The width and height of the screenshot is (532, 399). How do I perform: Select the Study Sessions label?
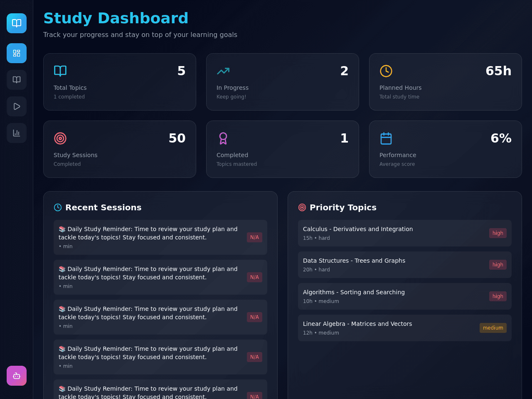tap(75, 155)
